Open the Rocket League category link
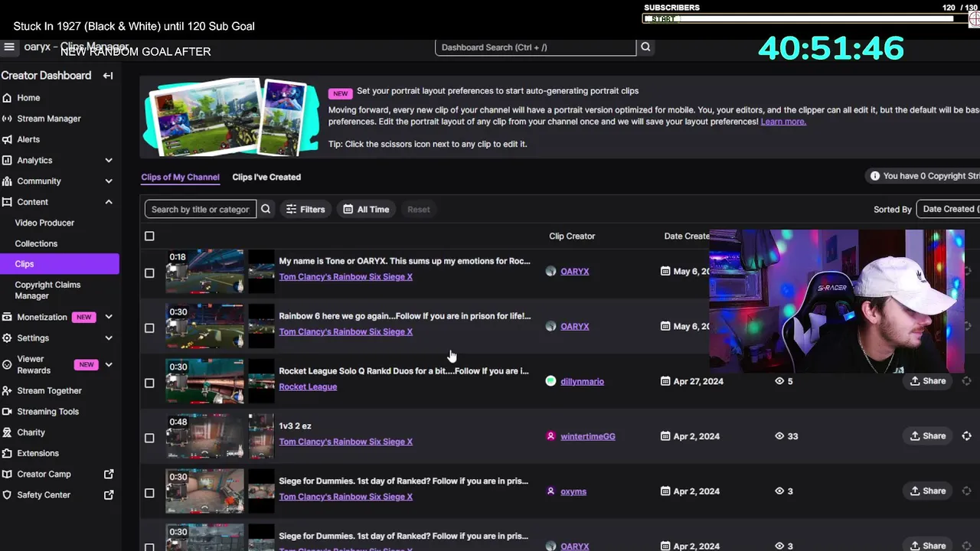 point(308,386)
